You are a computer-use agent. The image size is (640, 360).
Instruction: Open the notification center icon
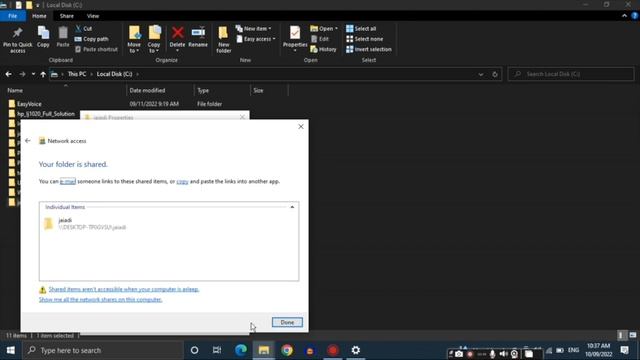coord(625,350)
